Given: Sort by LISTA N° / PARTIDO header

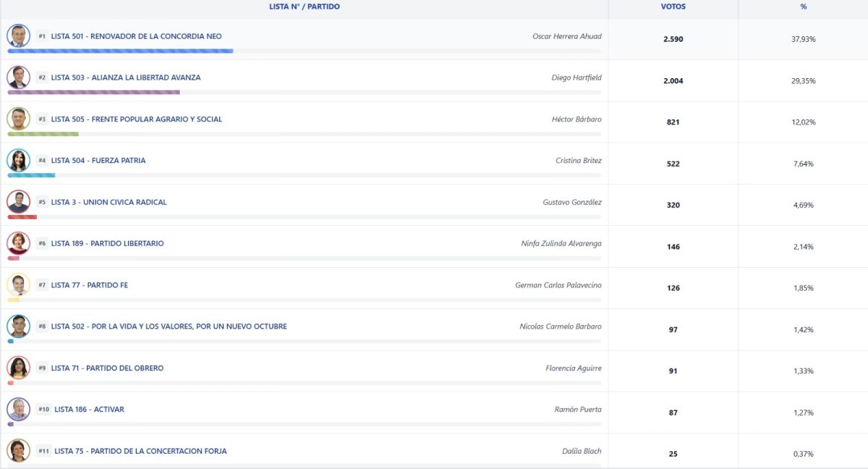Looking at the screenshot, I should pos(304,7).
